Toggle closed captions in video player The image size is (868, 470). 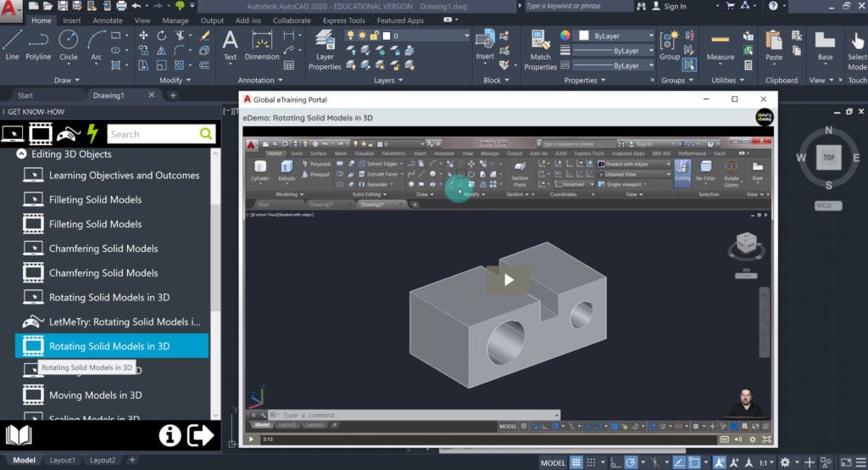[x=724, y=439]
